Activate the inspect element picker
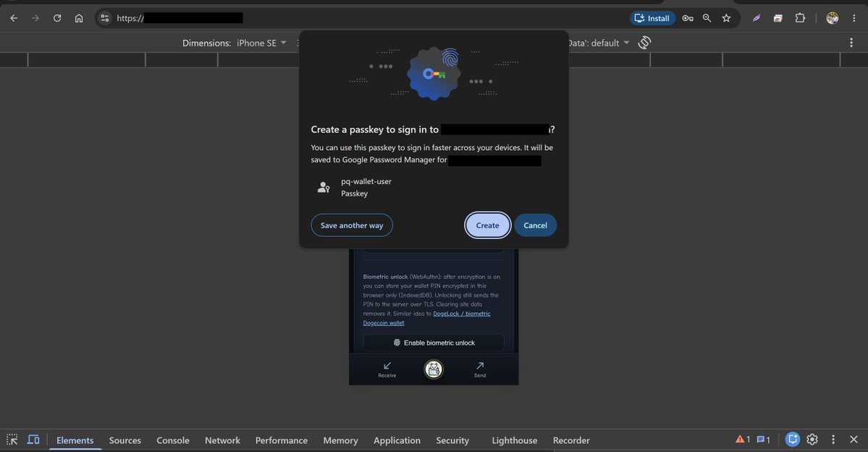 (12, 440)
